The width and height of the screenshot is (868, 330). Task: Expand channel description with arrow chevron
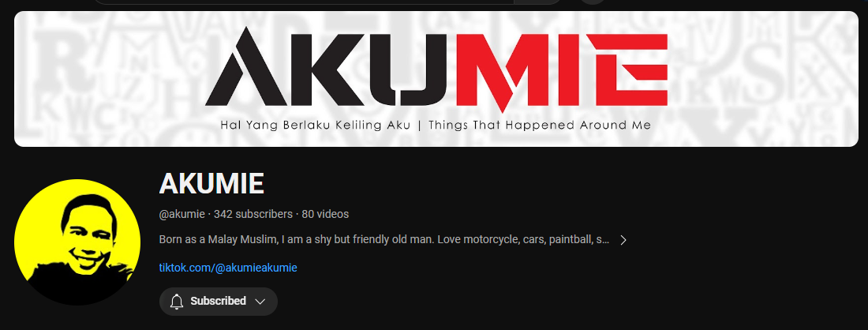[x=623, y=240]
